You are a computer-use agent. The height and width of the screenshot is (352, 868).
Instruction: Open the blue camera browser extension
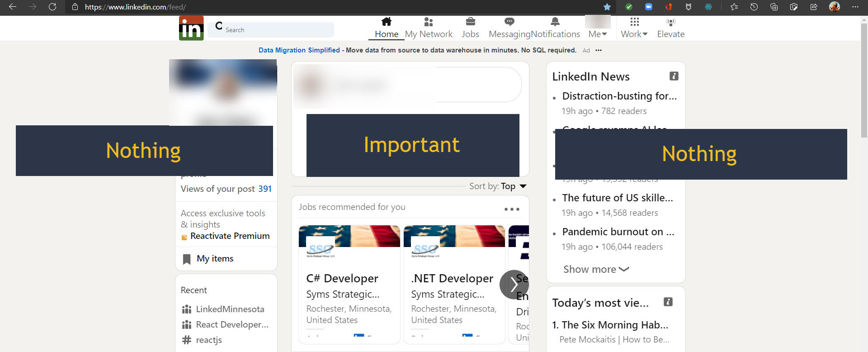(649, 7)
